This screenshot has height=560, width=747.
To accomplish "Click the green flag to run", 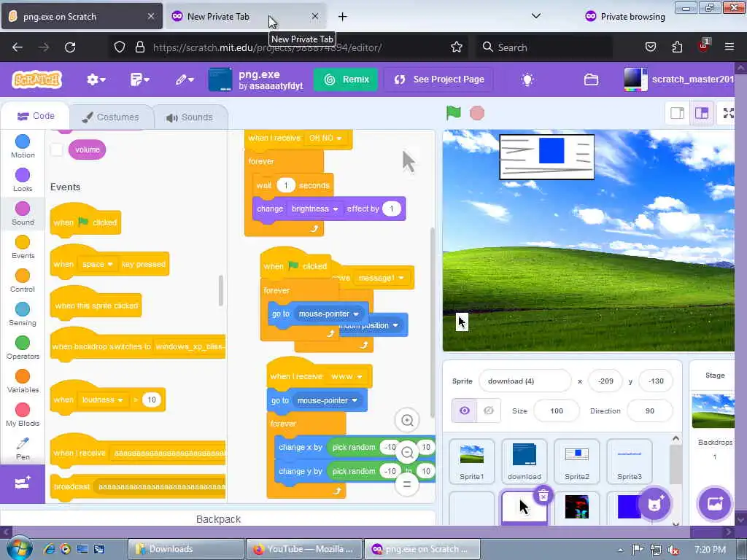I will click(x=454, y=113).
